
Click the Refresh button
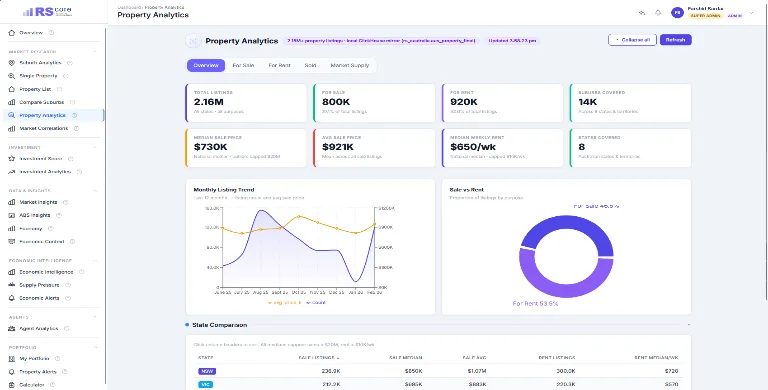675,40
